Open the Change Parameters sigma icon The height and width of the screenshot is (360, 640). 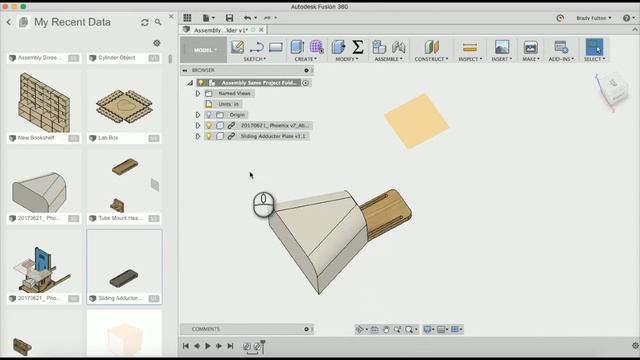pyautogui.click(x=358, y=47)
